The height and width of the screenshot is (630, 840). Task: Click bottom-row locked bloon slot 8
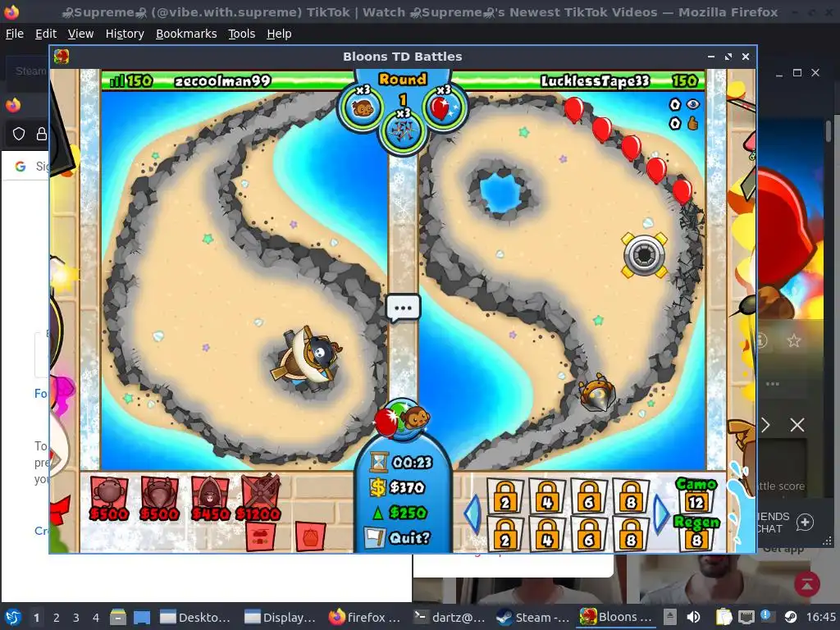click(x=631, y=534)
